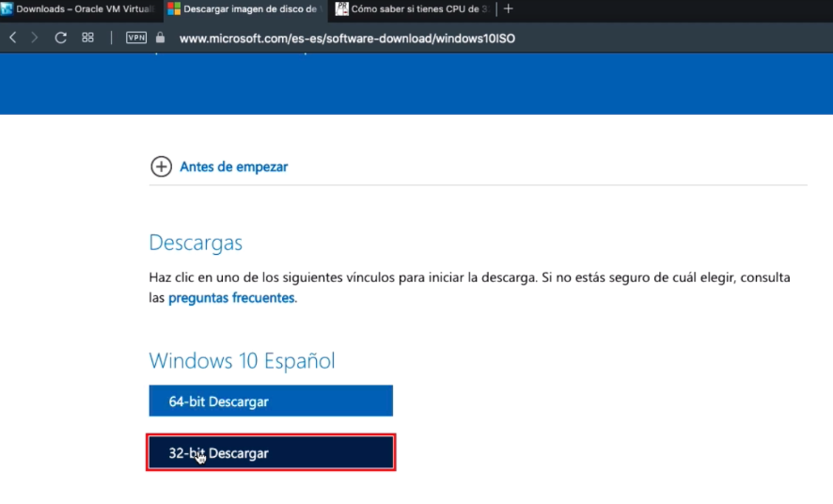Open a new tab with the plus button
The image size is (833, 504).
pos(509,9)
